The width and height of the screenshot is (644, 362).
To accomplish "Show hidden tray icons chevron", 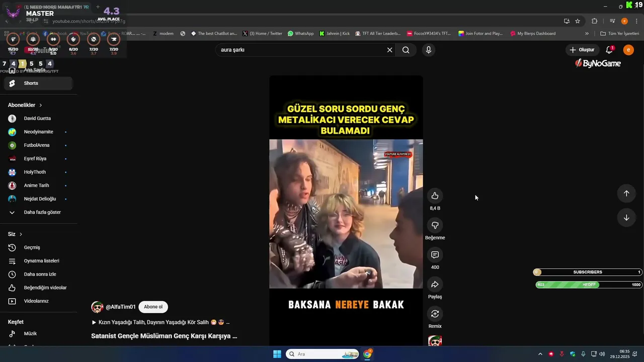I will (x=540, y=354).
